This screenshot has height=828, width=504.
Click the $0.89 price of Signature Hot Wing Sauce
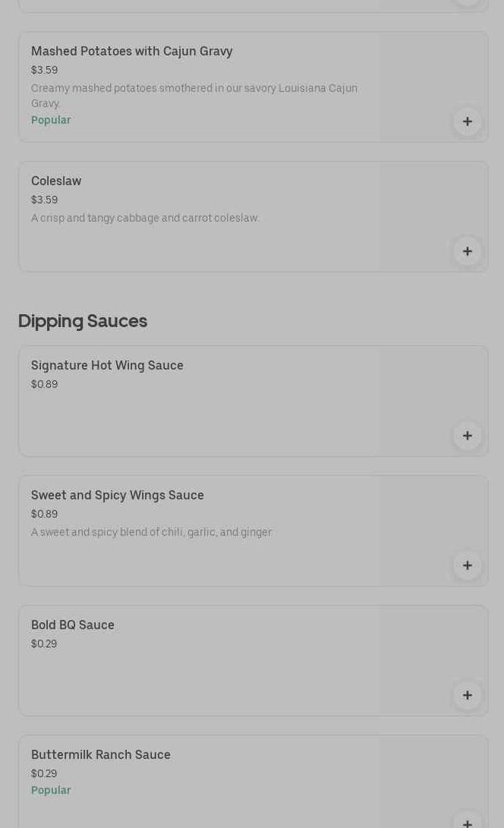click(x=45, y=384)
